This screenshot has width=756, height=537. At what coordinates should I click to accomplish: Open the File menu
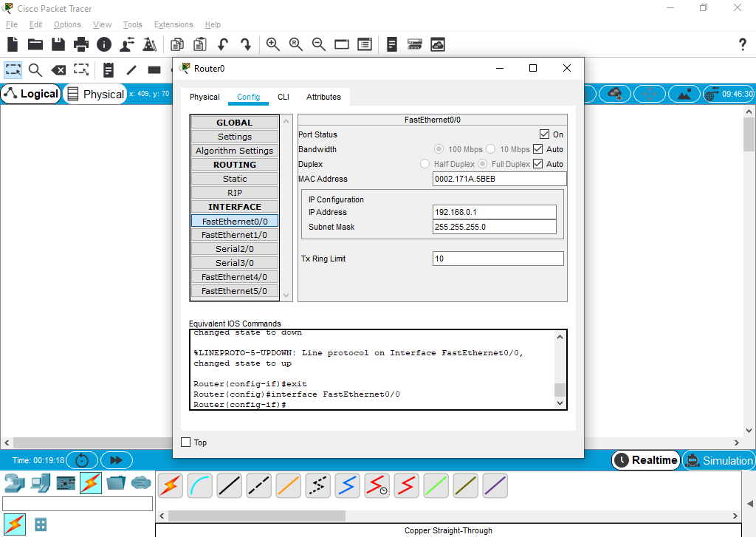click(x=12, y=24)
